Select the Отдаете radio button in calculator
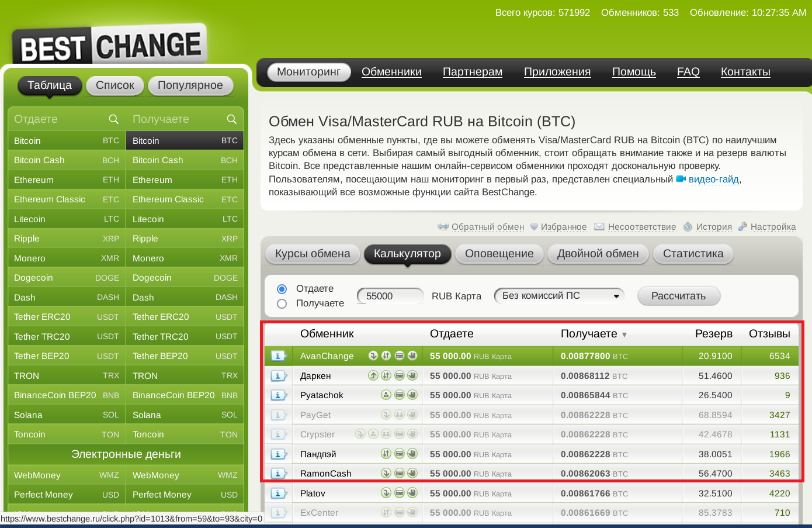The width and height of the screenshot is (812, 528). [x=282, y=289]
